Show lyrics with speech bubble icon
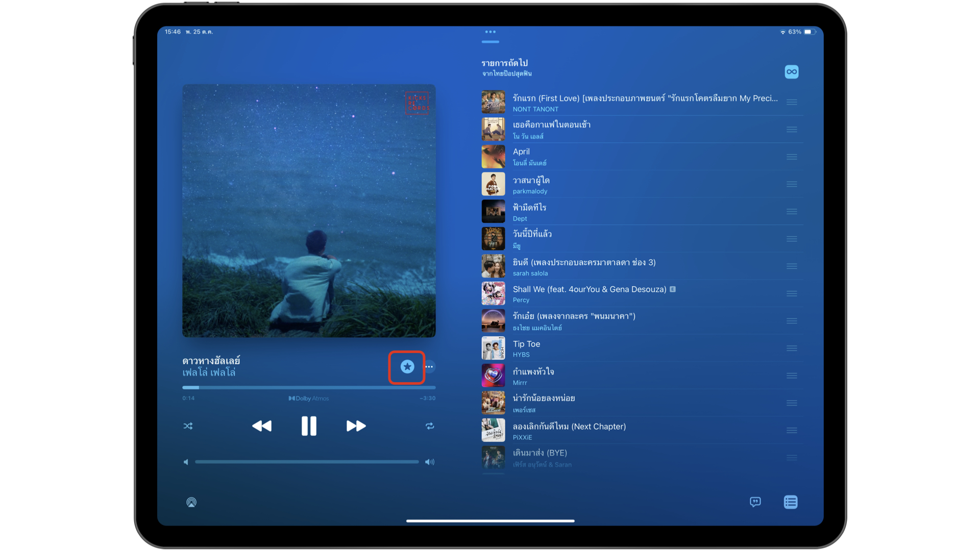980x551 pixels. (755, 502)
